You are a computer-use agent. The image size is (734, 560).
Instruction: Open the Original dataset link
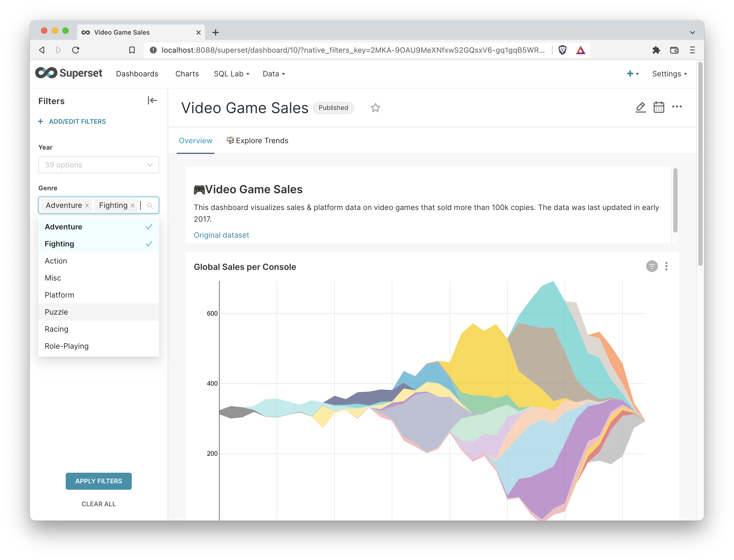tap(221, 235)
